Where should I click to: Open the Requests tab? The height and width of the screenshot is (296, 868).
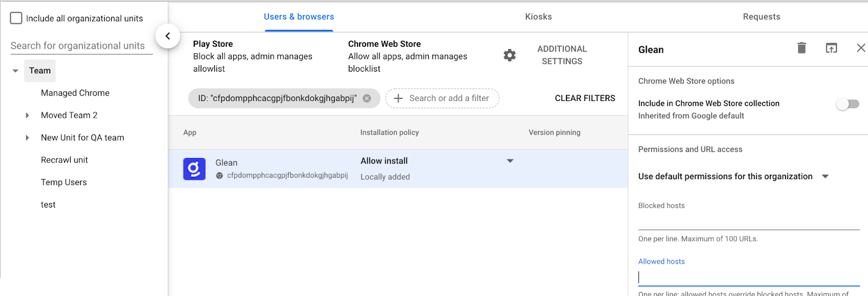coord(761,17)
